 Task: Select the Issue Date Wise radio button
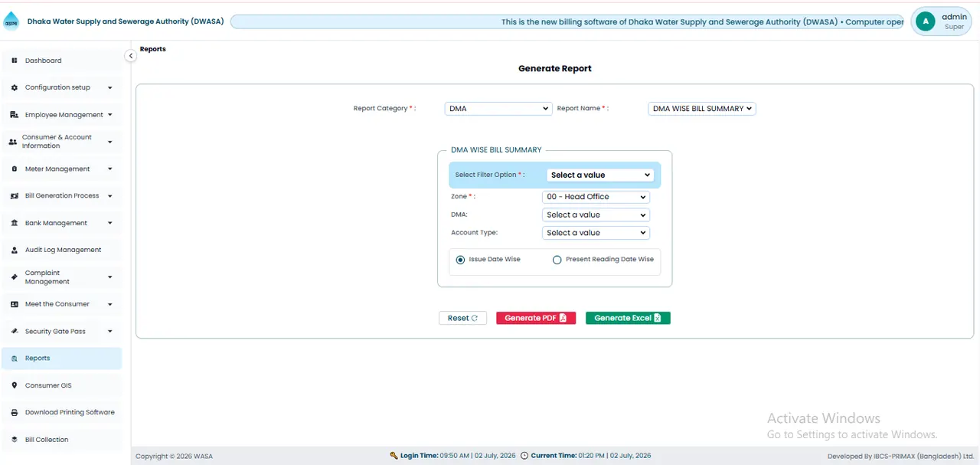(x=460, y=260)
